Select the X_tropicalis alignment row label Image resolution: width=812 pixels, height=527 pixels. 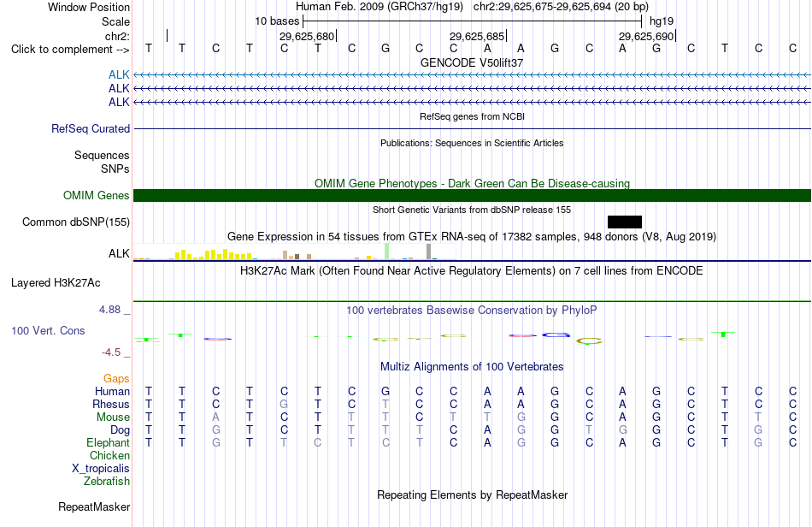pos(101,469)
